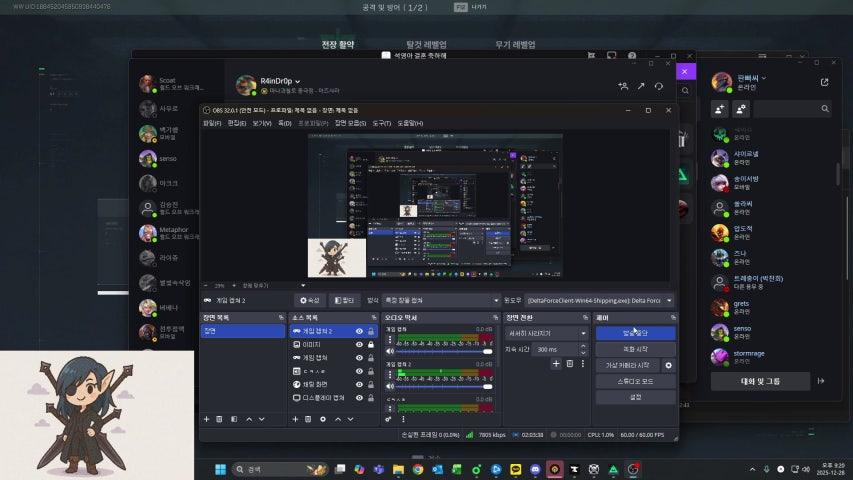Adjust the 게임 캡쳐 volume slider

coord(444,352)
